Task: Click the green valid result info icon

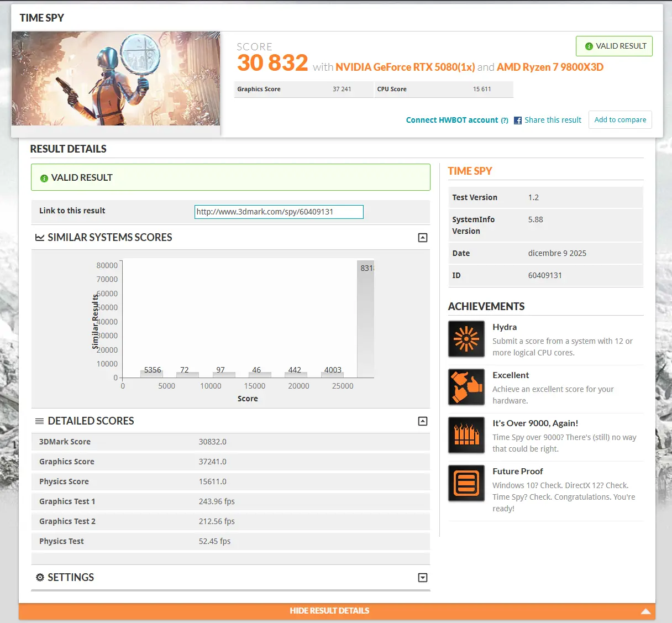Action: tap(44, 179)
